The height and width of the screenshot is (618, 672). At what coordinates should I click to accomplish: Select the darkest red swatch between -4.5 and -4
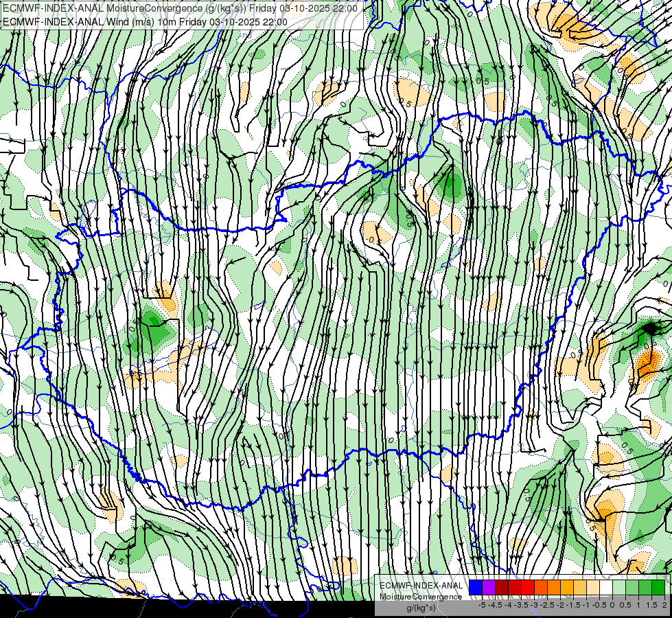pos(502,587)
